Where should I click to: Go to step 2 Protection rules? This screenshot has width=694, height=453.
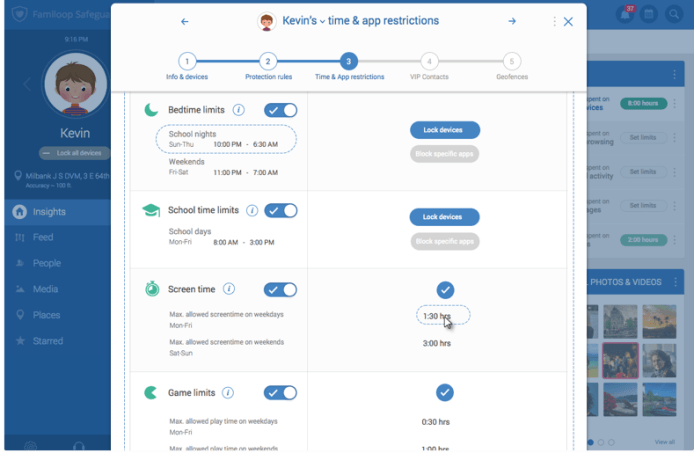(x=268, y=62)
